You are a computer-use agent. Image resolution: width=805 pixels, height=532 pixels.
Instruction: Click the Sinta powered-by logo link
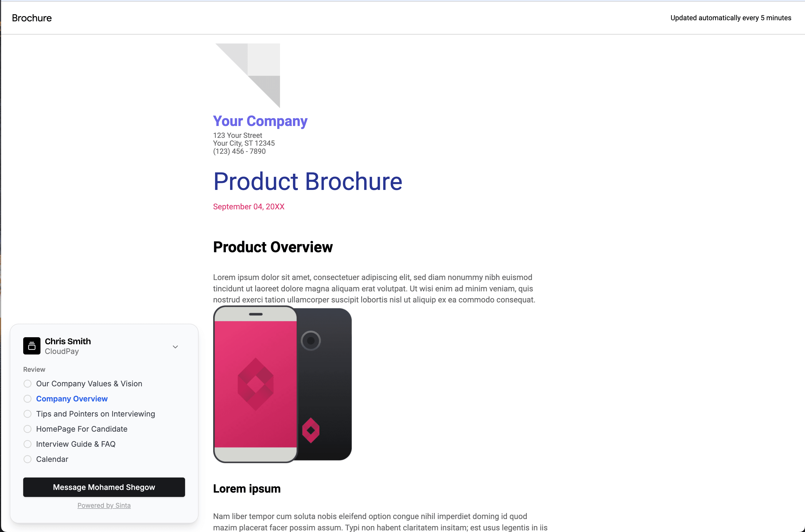pos(104,505)
